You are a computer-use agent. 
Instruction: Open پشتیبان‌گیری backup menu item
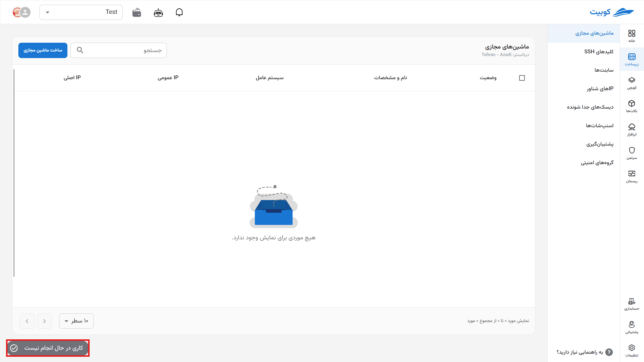click(x=584, y=144)
